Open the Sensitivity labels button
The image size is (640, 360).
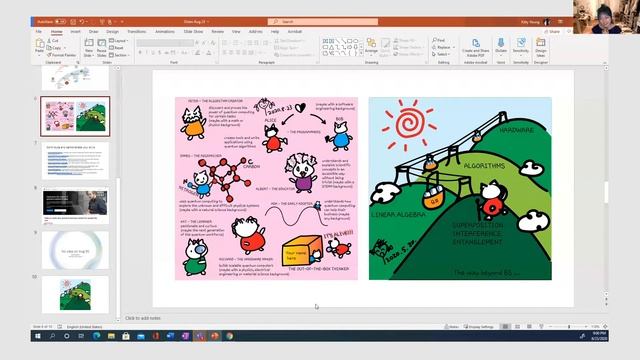click(521, 46)
